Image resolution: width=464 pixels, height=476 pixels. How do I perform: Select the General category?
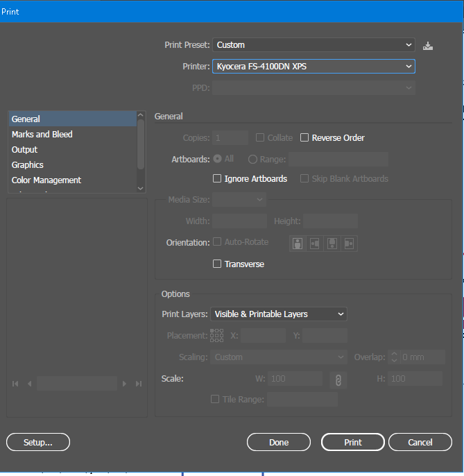[73, 119]
